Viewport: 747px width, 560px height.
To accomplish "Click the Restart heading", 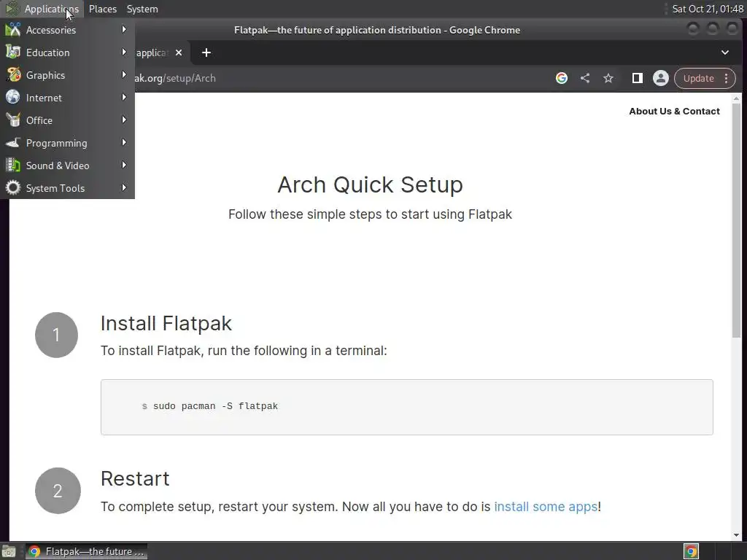I will click(135, 478).
